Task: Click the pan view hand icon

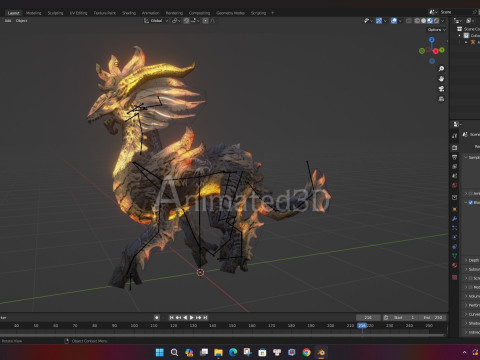Action: [441, 79]
